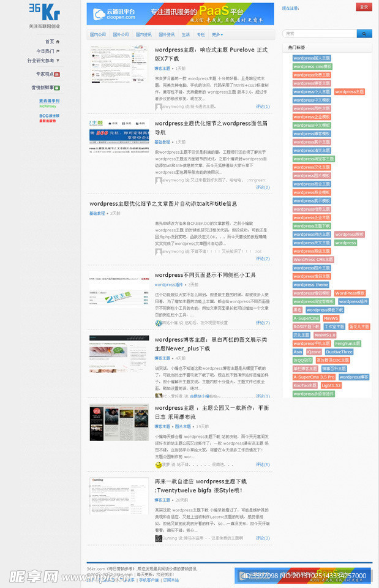Open the 面包屑导航 post thumbnail
379x588 pixels.
pos(119,137)
